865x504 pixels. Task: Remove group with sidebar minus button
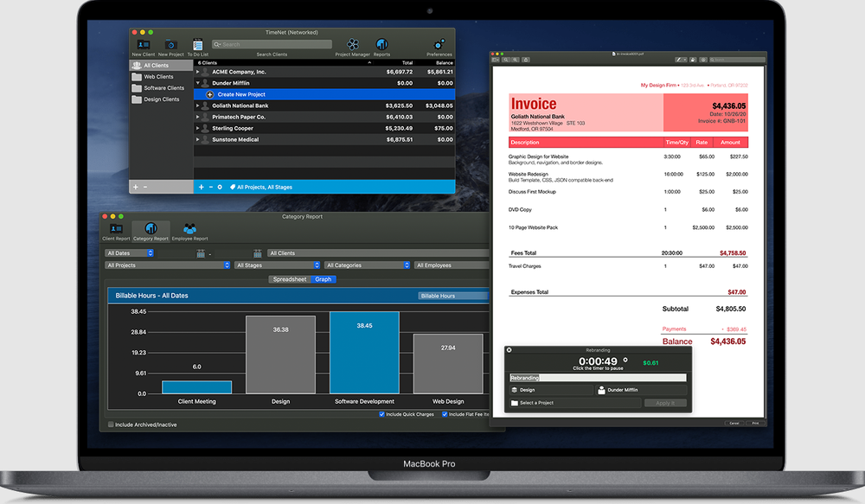point(145,187)
